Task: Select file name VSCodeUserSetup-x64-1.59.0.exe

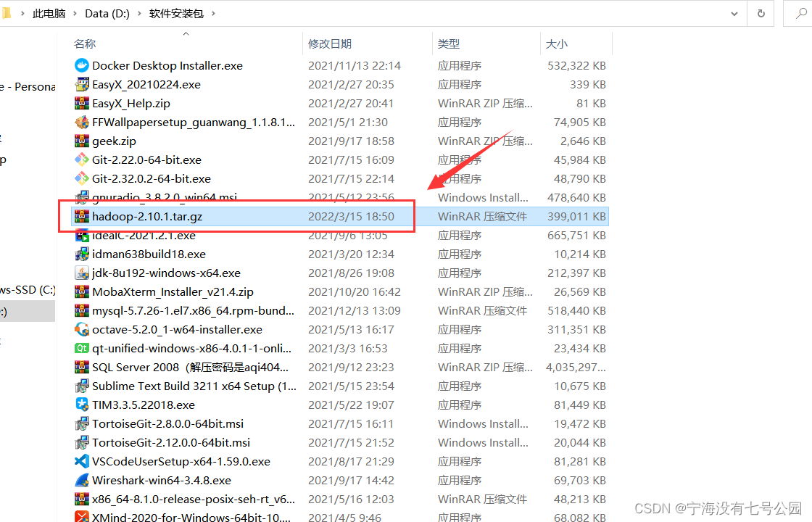Action: pos(181,461)
